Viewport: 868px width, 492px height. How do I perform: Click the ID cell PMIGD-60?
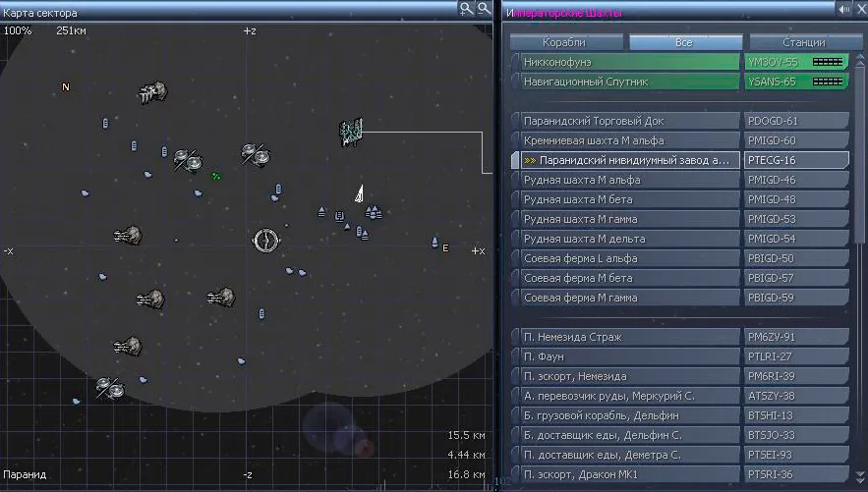(x=796, y=140)
